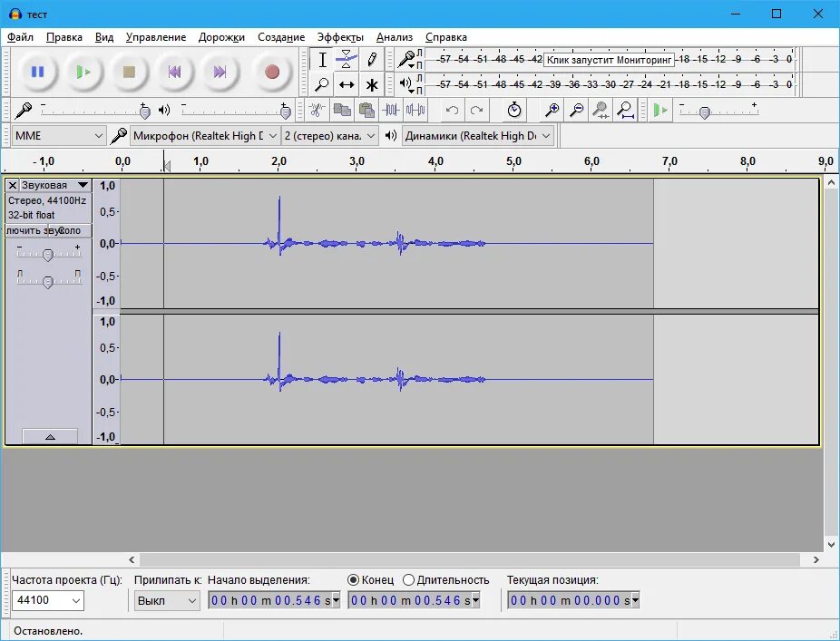Expand the Звуковая track menu arrow
This screenshot has width=840, height=641.
coord(83,185)
